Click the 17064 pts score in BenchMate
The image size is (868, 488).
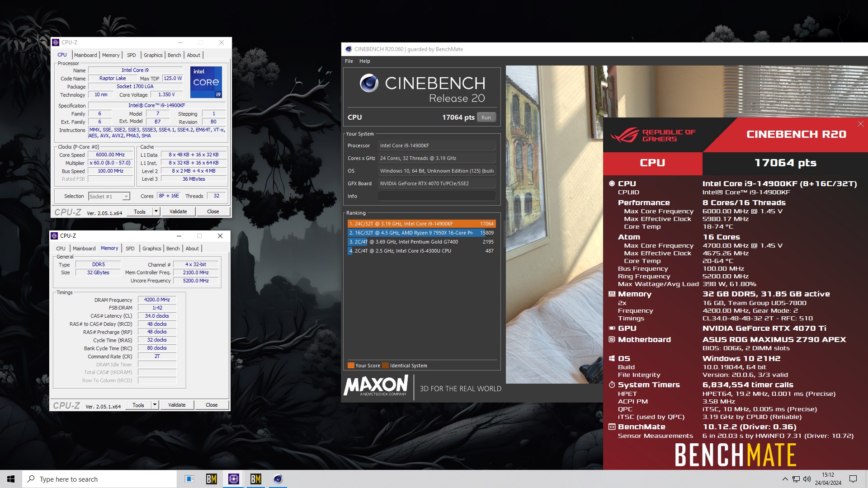tap(785, 163)
